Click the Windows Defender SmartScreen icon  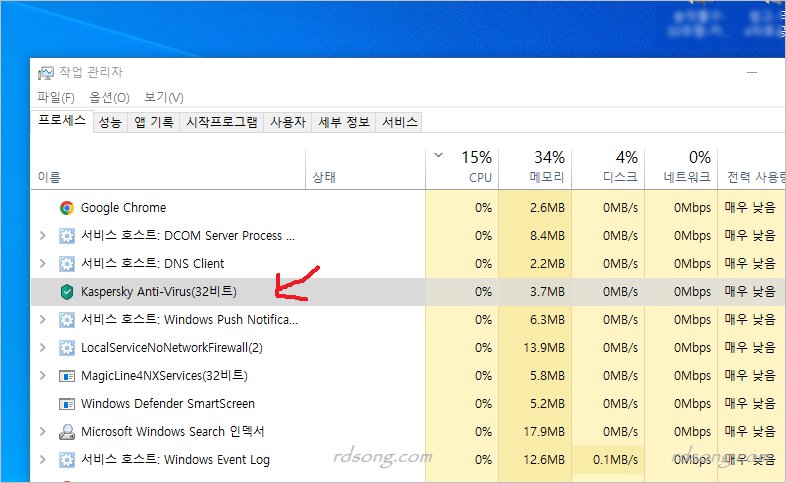coord(67,404)
